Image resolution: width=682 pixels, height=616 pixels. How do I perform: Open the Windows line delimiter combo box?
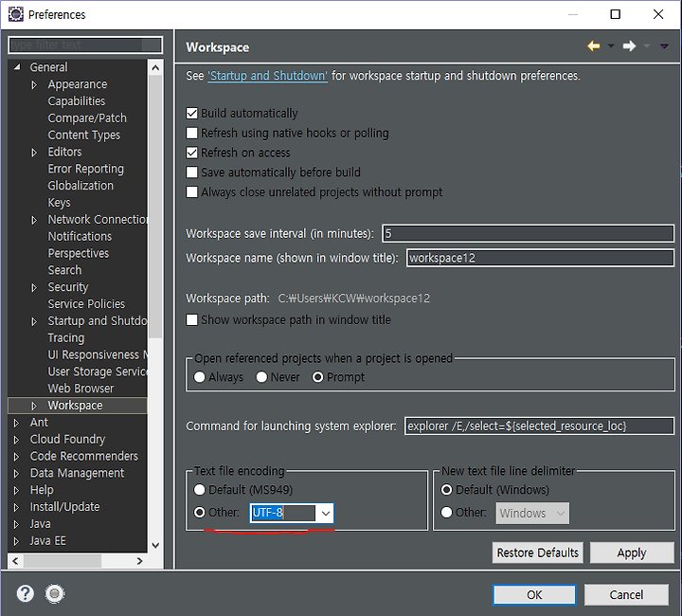point(532,514)
